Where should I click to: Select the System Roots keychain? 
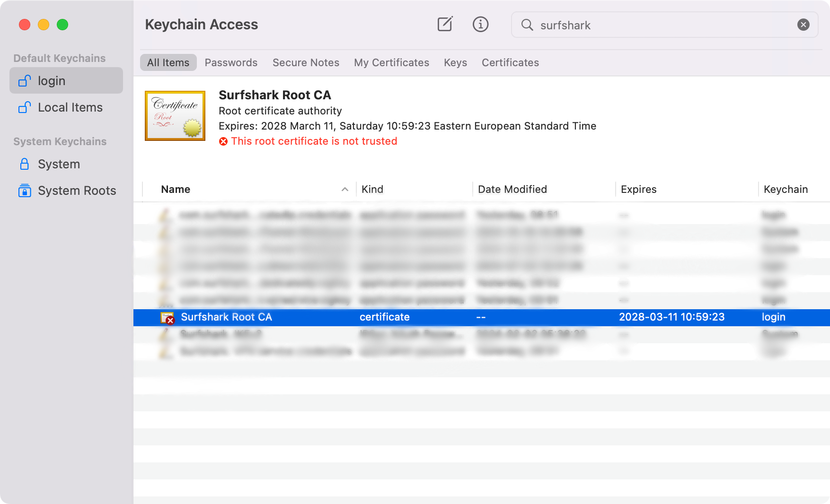66,191
